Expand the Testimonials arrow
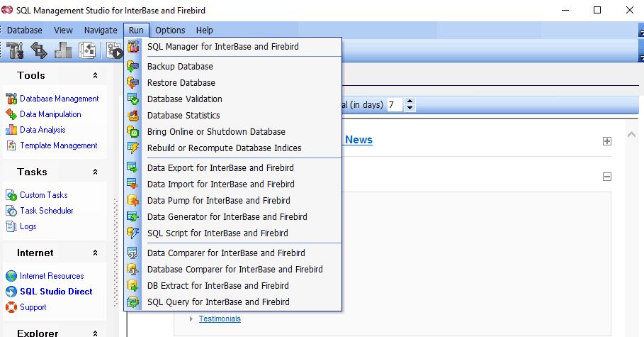This screenshot has width=644, height=337. [191, 319]
